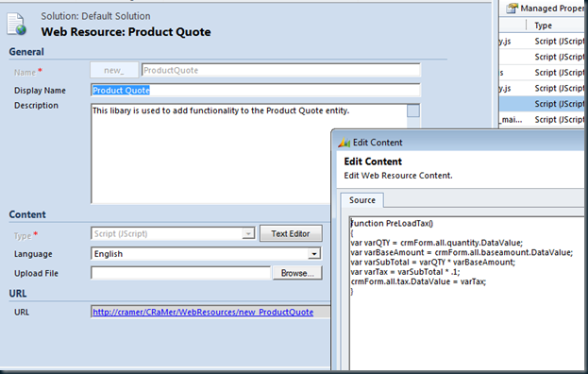
Task: Click the Browse... button for file upload
Action: (x=297, y=273)
